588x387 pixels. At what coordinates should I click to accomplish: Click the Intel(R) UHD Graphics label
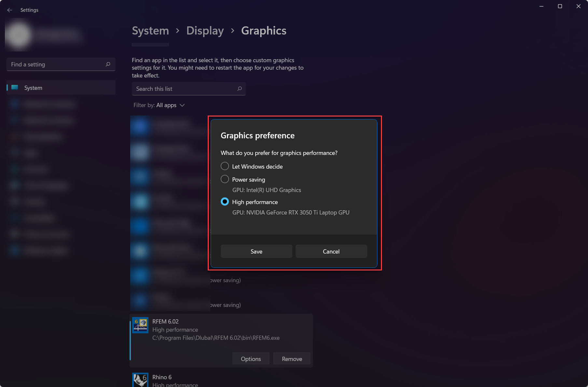tap(267, 190)
